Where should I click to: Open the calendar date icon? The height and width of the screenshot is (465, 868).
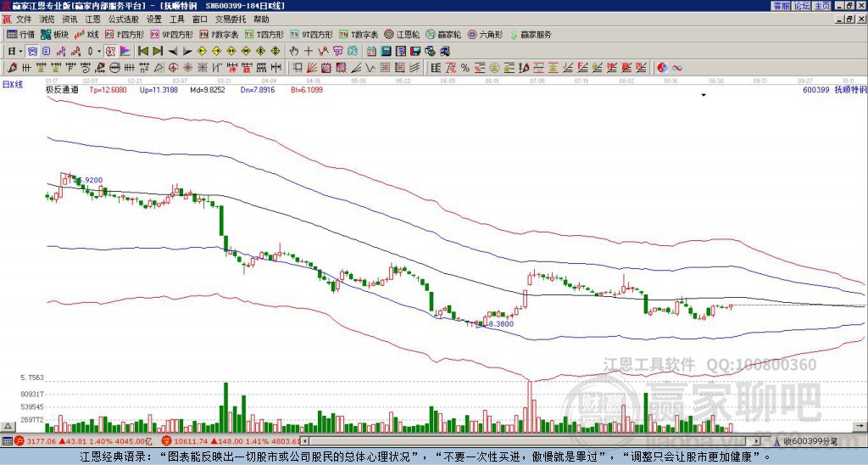coord(371,51)
